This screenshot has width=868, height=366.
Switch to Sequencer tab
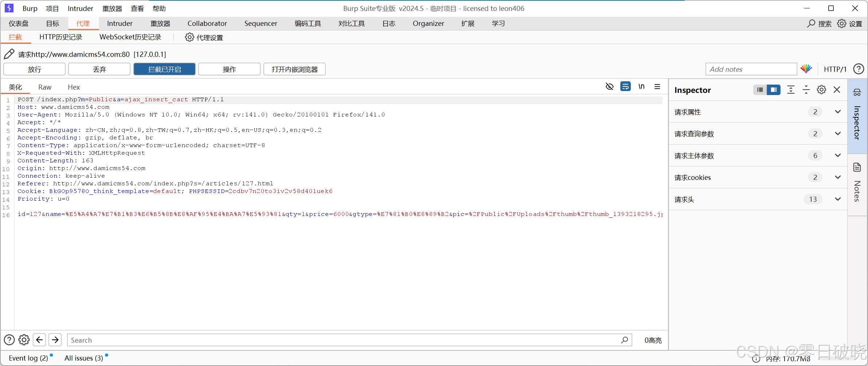click(x=261, y=24)
